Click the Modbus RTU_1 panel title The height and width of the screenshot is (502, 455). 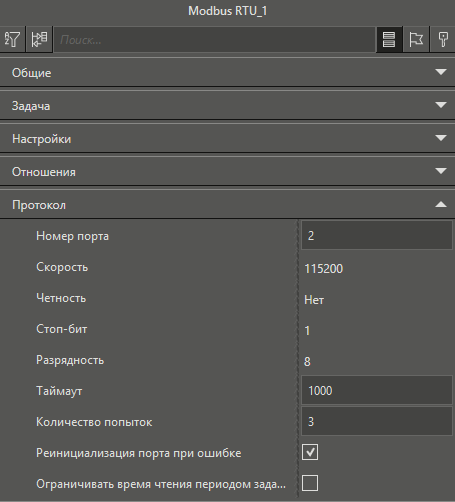227,11
